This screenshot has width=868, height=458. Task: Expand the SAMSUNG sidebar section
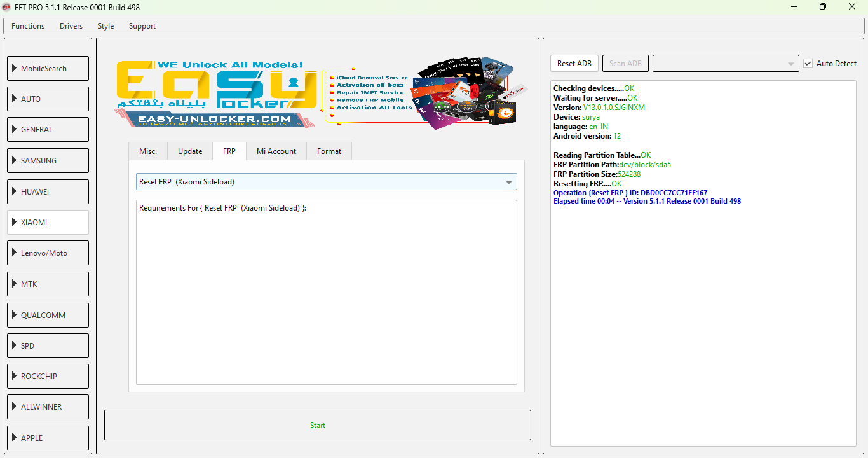48,160
